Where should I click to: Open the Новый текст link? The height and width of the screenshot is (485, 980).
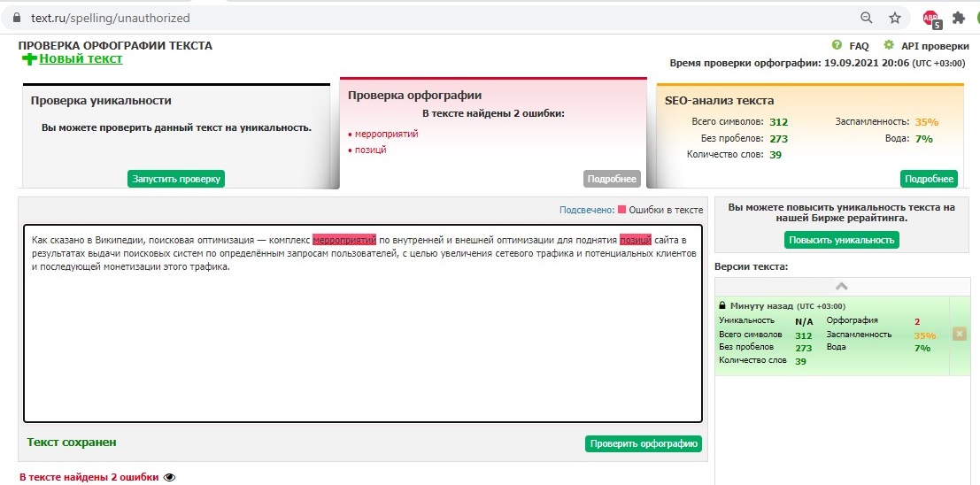pos(81,59)
